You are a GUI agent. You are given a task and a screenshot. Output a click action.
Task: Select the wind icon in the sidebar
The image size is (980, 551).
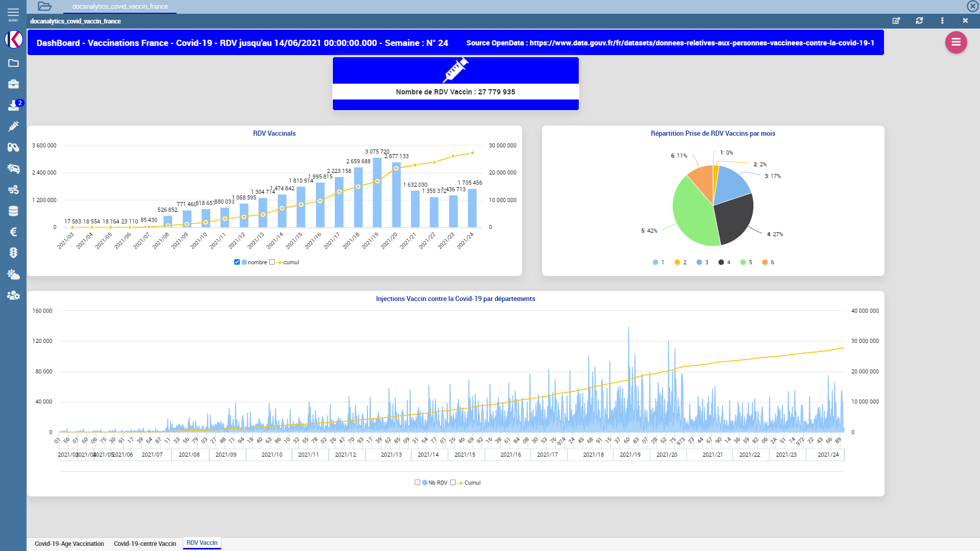(13, 190)
